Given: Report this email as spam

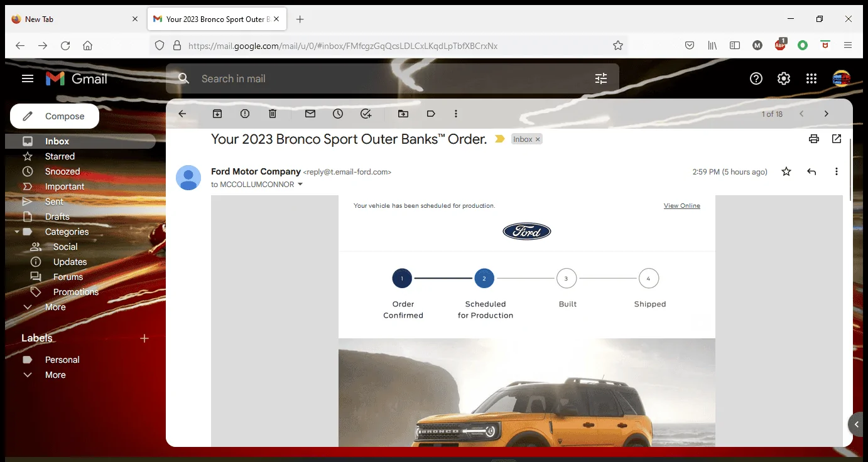Looking at the screenshot, I should tap(244, 114).
